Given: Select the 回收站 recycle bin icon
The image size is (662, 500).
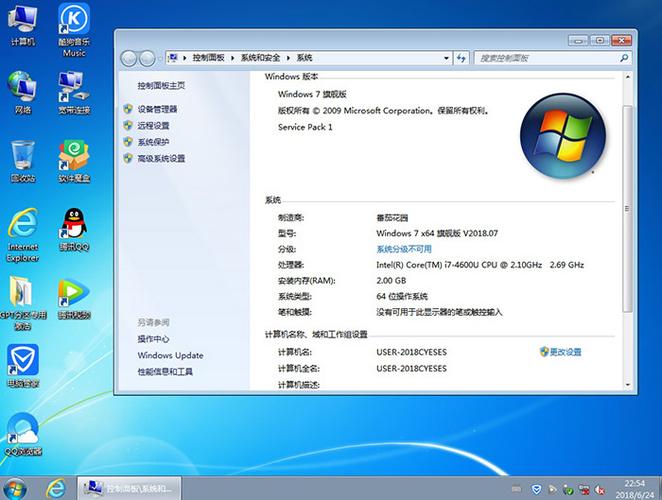Looking at the screenshot, I should tap(22, 161).
